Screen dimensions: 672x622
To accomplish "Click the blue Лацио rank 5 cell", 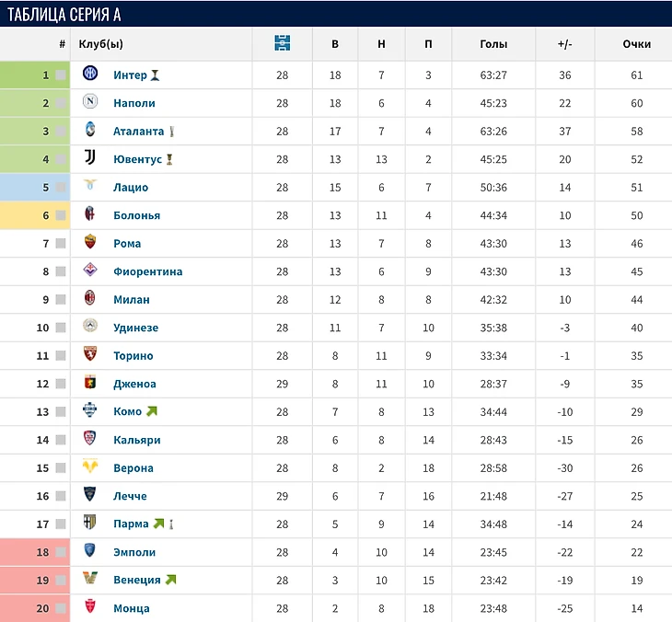I will (35, 188).
